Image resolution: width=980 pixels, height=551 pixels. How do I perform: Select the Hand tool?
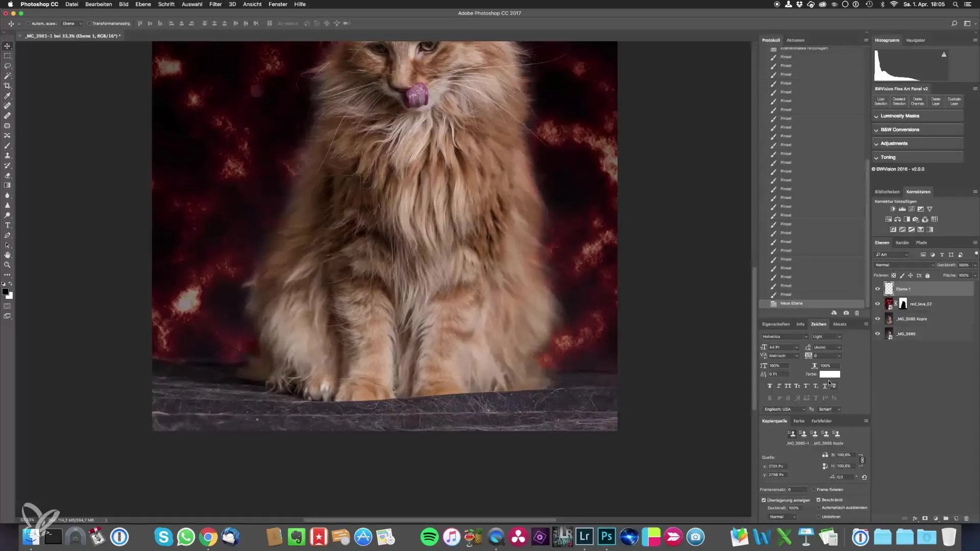coord(7,255)
